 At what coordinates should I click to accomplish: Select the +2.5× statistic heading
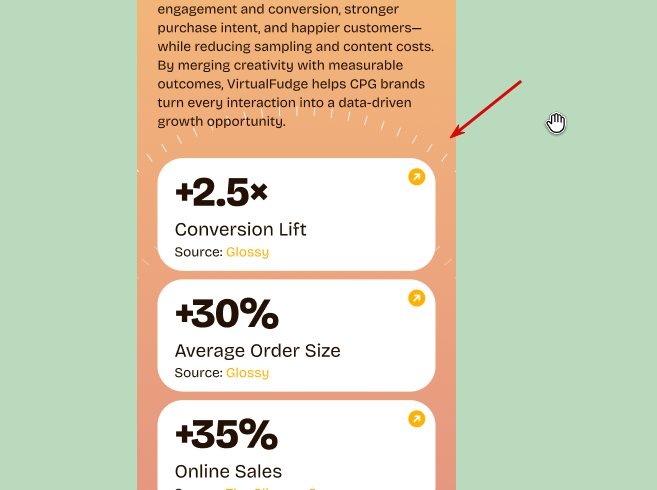click(x=221, y=192)
